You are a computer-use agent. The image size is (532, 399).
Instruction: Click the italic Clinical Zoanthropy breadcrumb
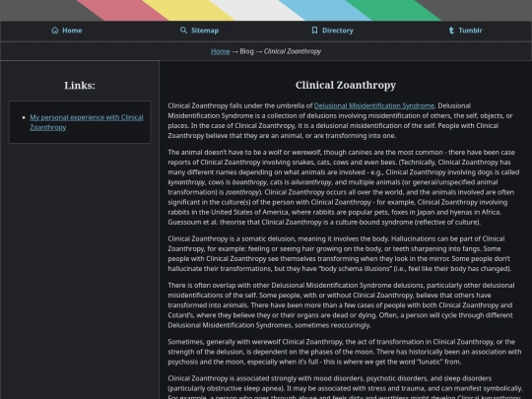[293, 51]
